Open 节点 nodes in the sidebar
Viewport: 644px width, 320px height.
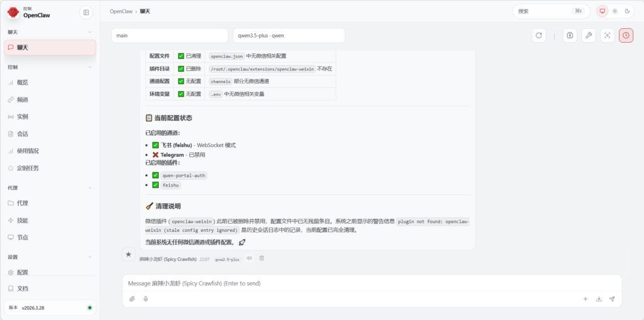point(50,238)
